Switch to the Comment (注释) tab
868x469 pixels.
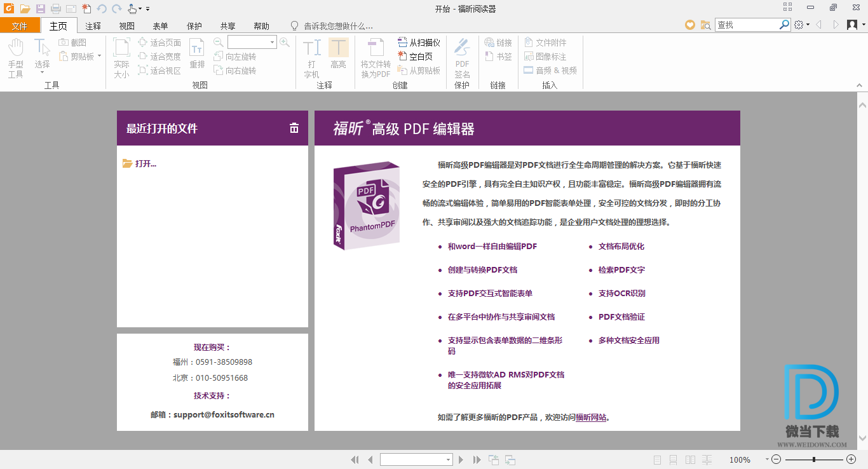(93, 26)
